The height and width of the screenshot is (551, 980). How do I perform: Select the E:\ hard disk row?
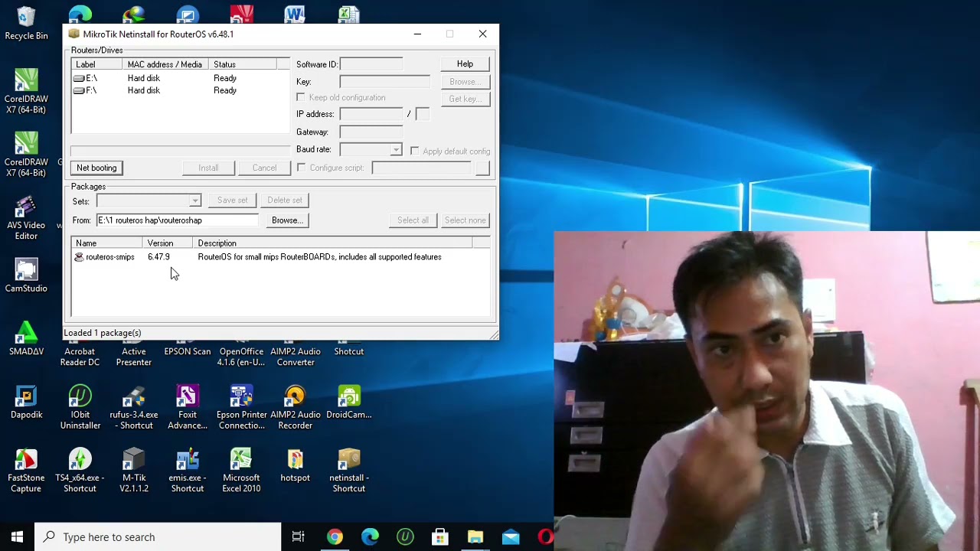click(181, 78)
